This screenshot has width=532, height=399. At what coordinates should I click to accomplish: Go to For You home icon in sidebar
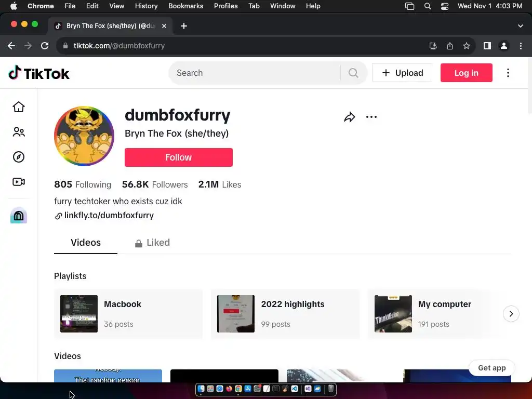[19, 107]
